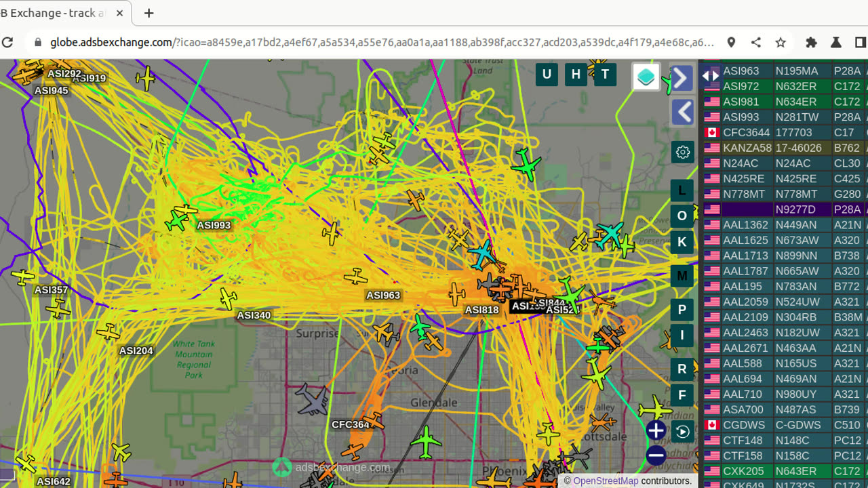Bookmark this tab with the star icon

[781, 42]
